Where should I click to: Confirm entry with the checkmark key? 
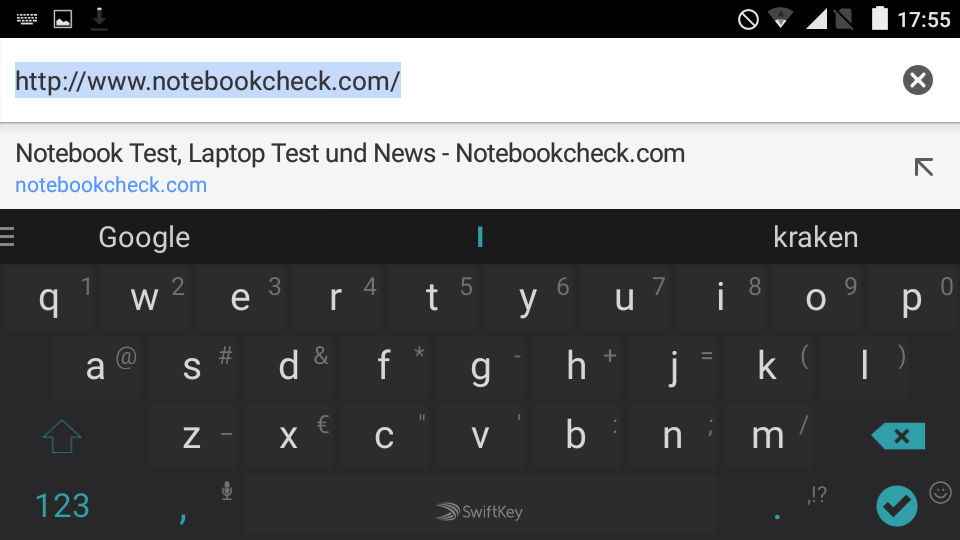click(896, 506)
